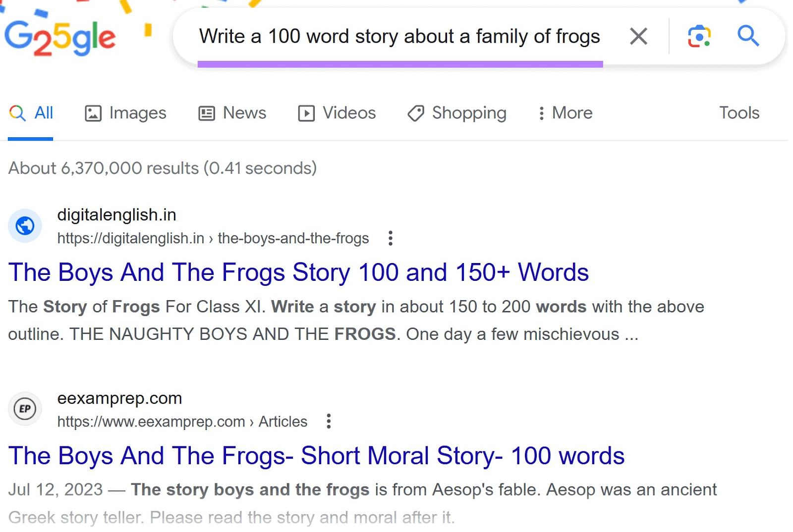Switch to the All results tab

[43, 113]
